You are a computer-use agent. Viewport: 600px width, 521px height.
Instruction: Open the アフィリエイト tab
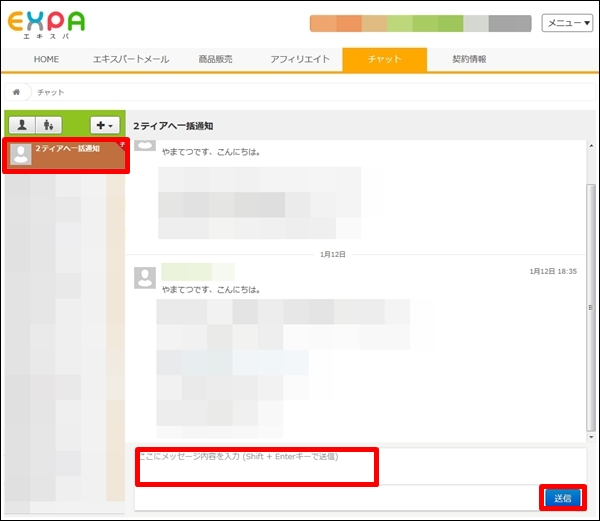tap(300, 59)
